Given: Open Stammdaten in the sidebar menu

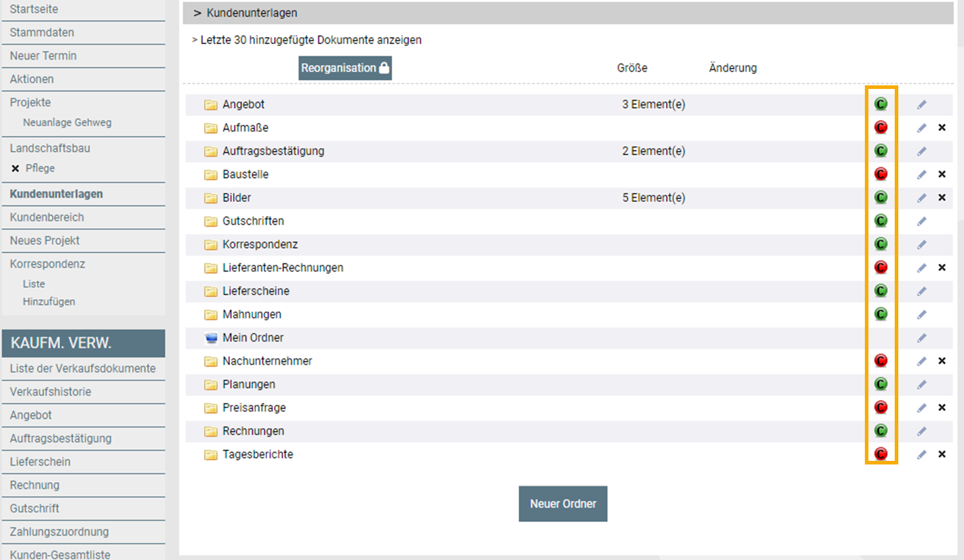Looking at the screenshot, I should 42,32.
